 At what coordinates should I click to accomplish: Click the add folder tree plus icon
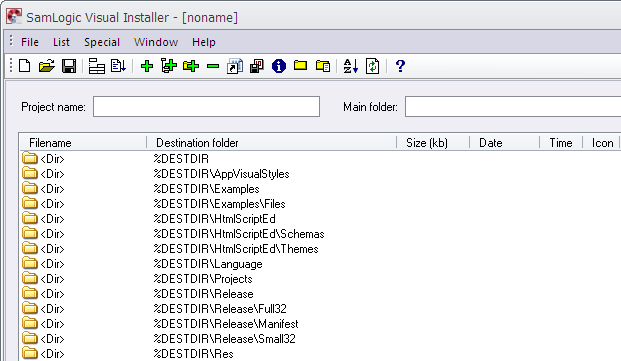[x=169, y=66]
